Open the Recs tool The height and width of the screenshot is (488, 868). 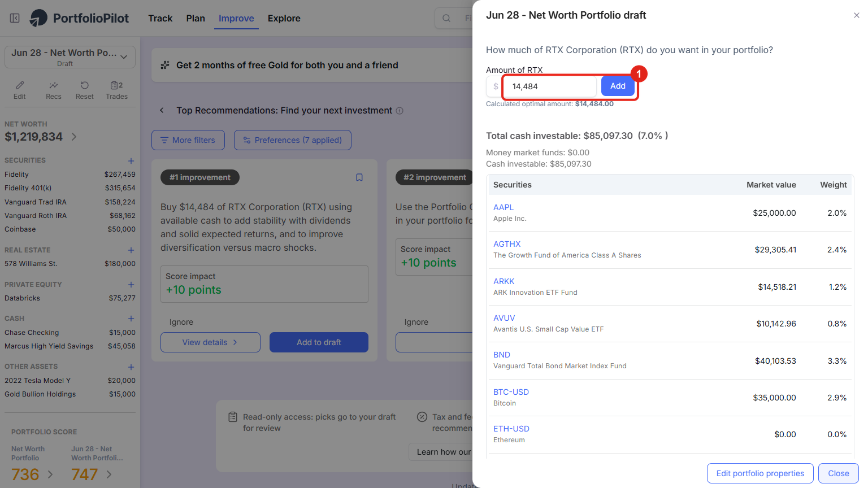point(54,90)
